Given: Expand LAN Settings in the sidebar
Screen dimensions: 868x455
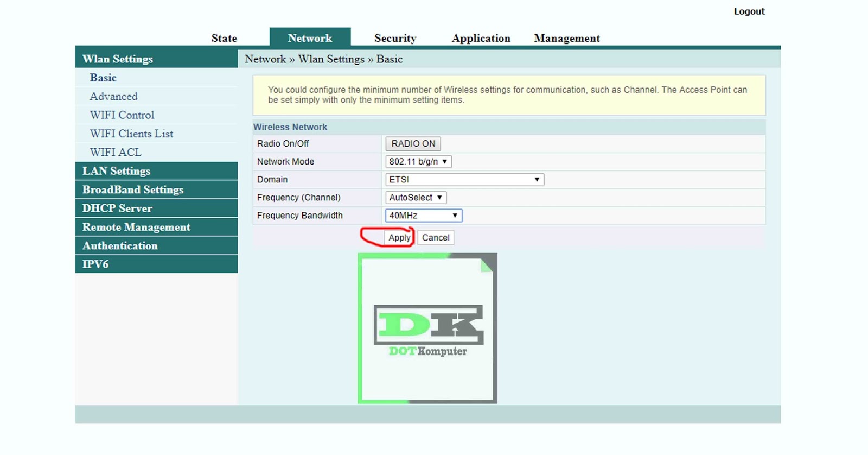Looking at the screenshot, I should click(156, 171).
